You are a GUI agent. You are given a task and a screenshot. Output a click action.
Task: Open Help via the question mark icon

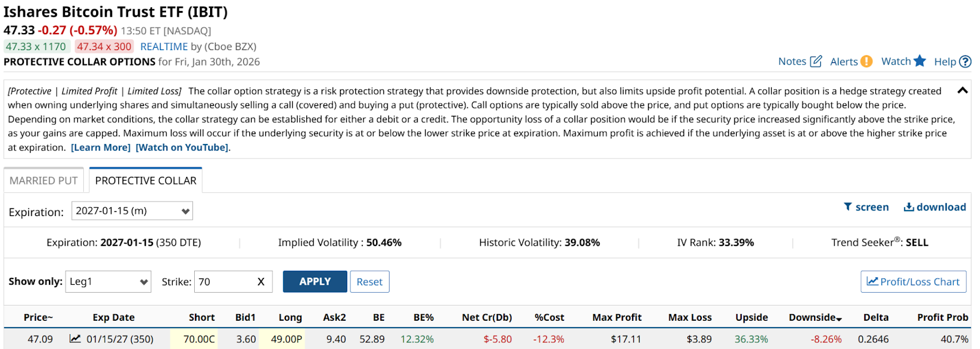point(965,61)
